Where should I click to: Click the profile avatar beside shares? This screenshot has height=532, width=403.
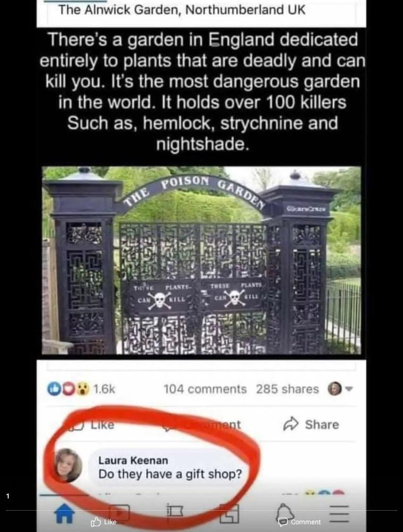click(x=334, y=389)
